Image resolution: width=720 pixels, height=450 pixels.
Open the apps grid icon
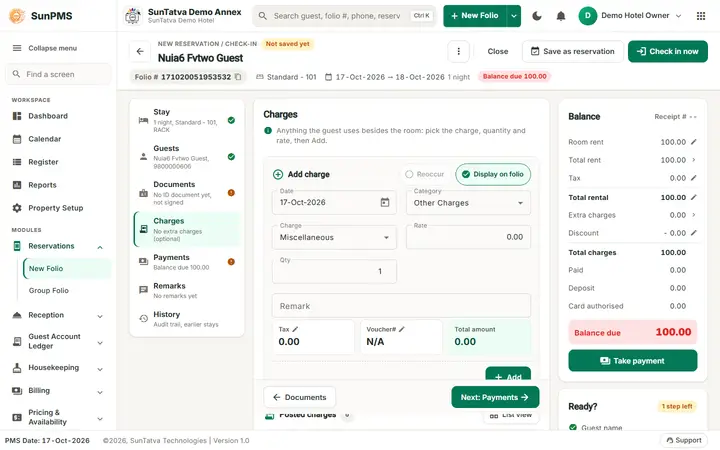(701, 16)
